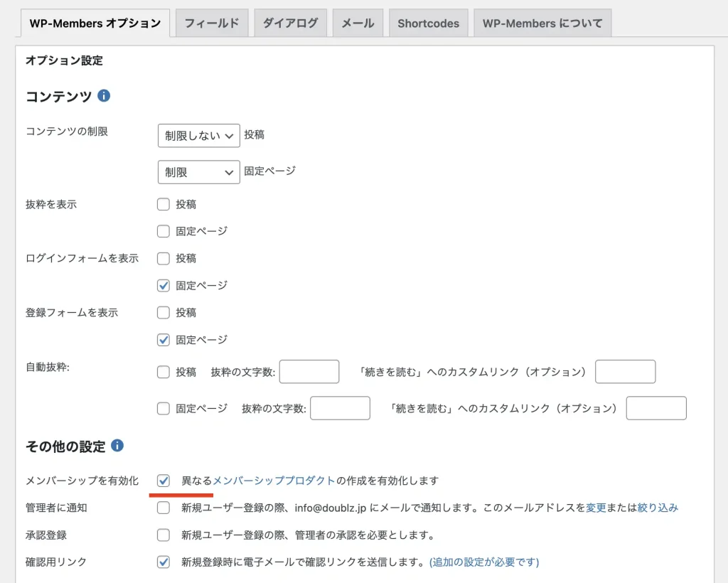Enable 抜粋を表示 for 投稿
Screen dimensions: 728x583
(164, 205)
